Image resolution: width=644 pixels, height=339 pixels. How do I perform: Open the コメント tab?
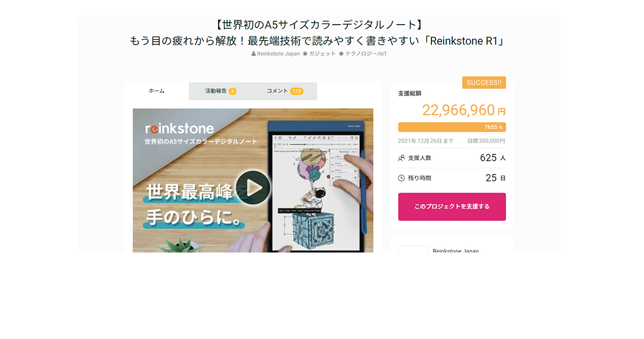(x=285, y=91)
